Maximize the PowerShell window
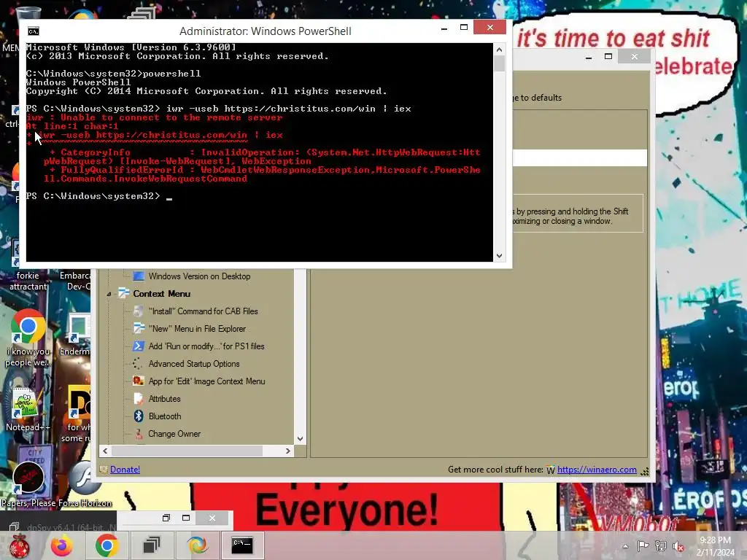Screen dimensions: 747x560 [x=463, y=28]
